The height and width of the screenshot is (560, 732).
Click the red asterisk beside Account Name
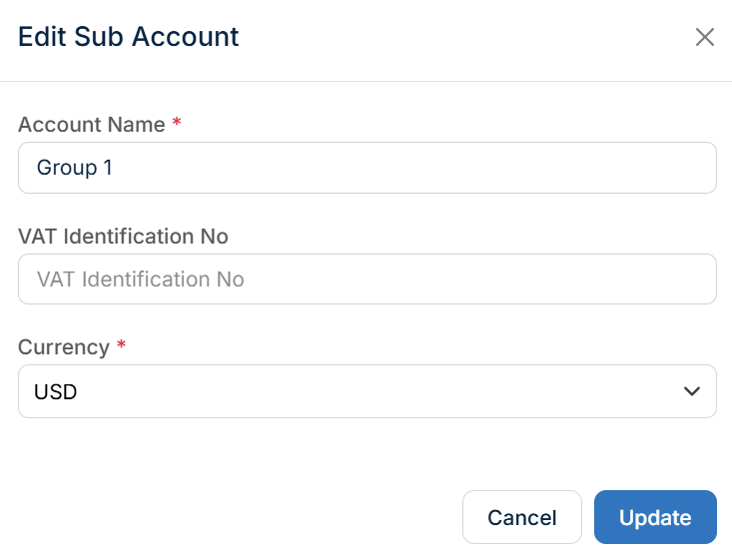click(x=177, y=123)
